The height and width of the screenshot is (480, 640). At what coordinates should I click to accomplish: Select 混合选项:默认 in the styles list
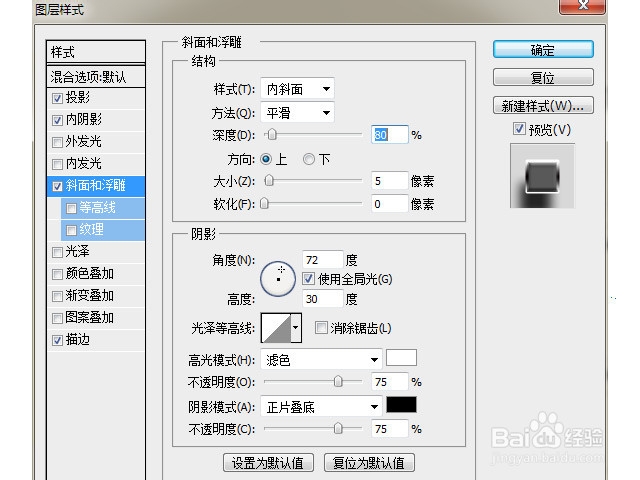96,76
